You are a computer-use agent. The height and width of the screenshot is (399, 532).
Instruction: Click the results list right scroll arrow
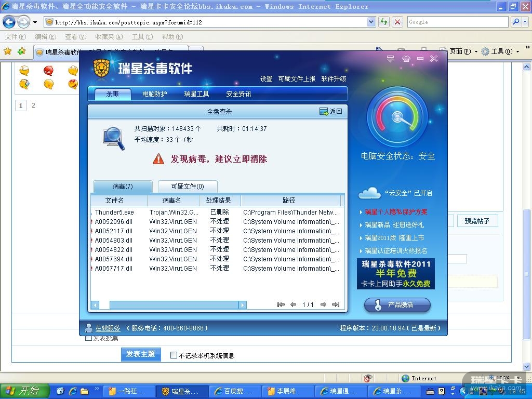click(243, 304)
